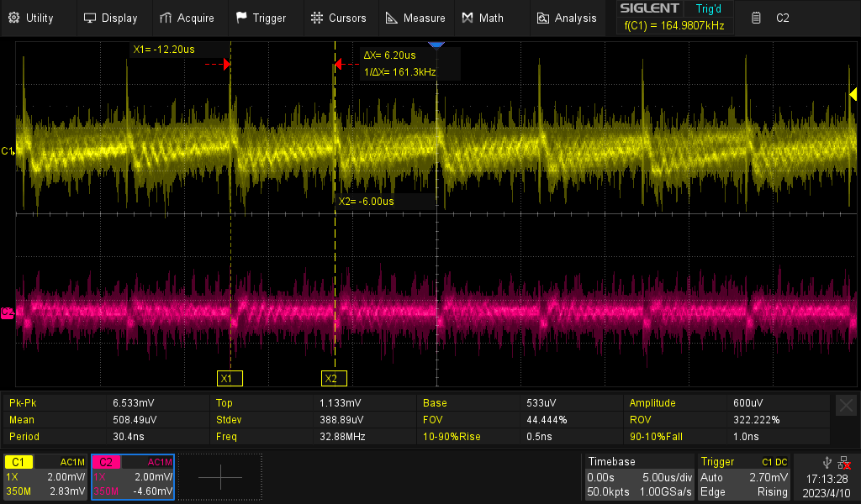Click the USB connection status icon

pos(827,462)
